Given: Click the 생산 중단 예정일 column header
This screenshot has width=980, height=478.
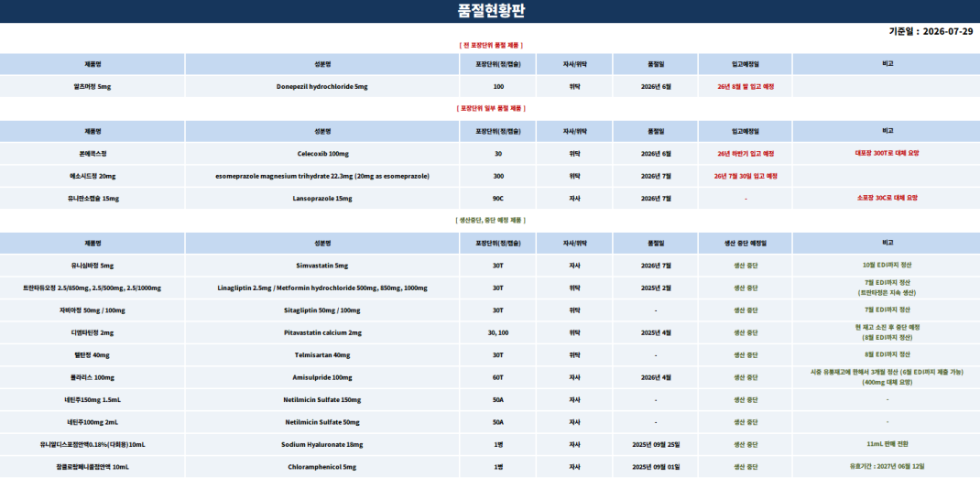Looking at the screenshot, I should click(x=746, y=243).
